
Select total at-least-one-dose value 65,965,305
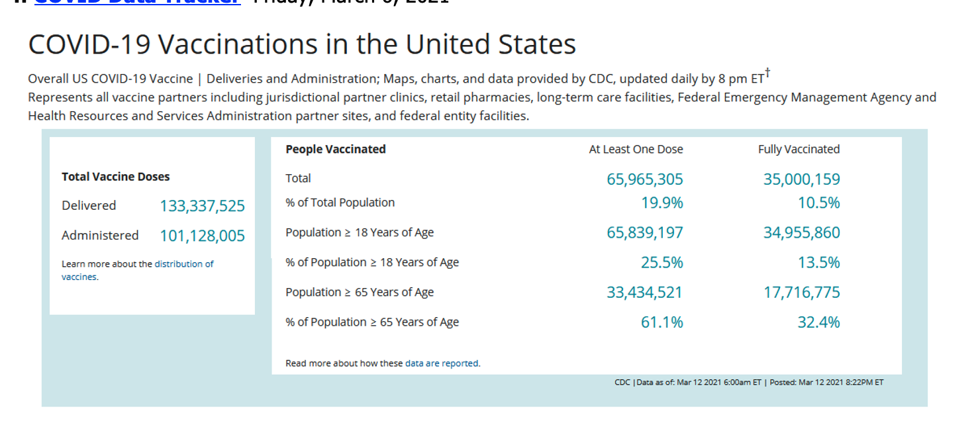[644, 179]
